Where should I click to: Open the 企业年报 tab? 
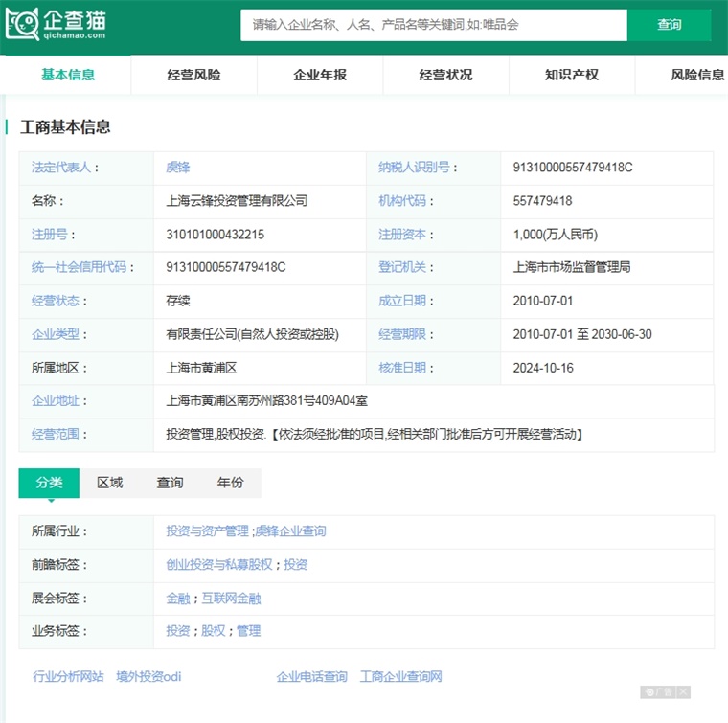320,75
